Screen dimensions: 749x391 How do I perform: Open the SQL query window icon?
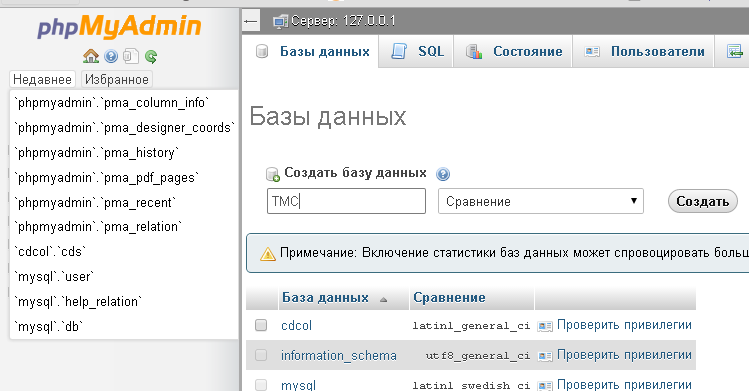(x=131, y=56)
